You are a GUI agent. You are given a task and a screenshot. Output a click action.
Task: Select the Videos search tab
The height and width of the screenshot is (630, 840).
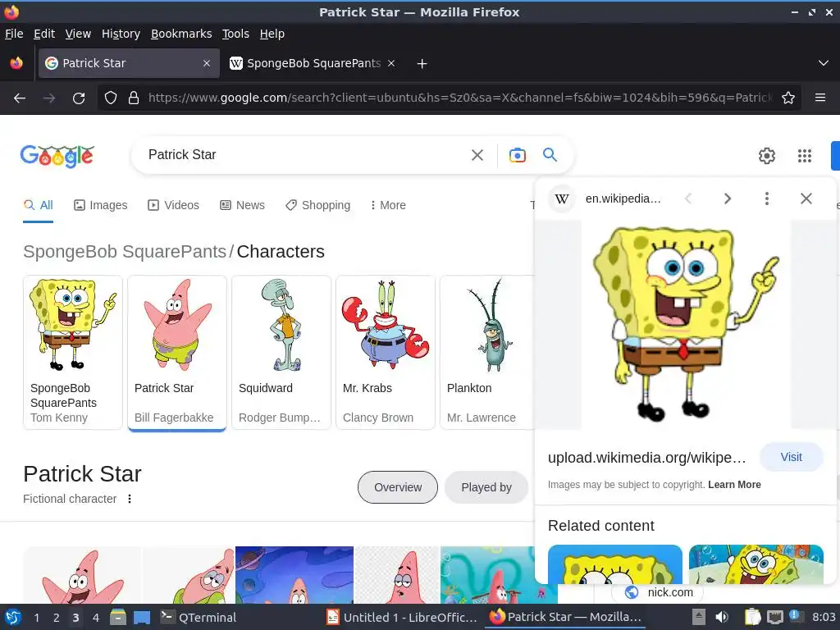pyautogui.click(x=174, y=205)
